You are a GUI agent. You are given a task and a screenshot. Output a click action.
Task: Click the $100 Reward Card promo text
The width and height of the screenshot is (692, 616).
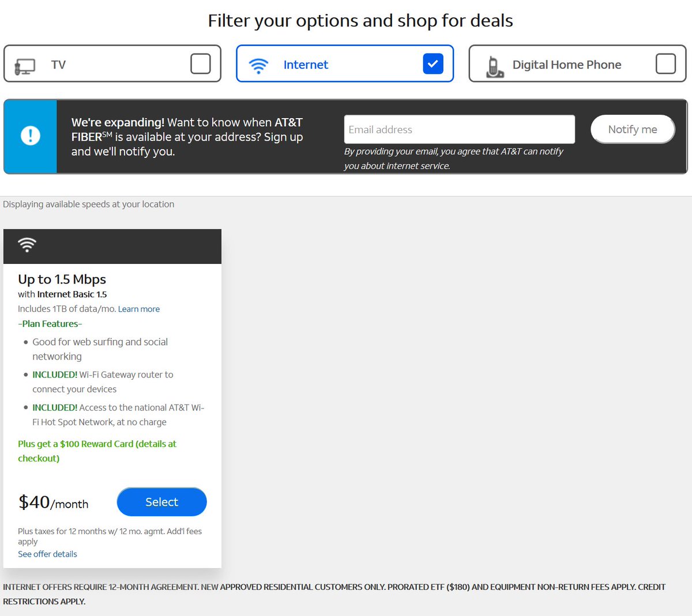(x=97, y=451)
